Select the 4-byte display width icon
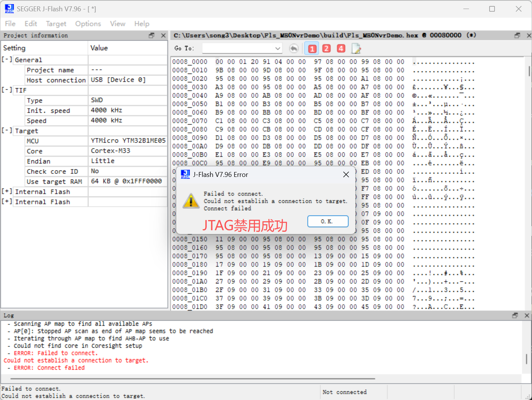The height and width of the screenshot is (400, 532). click(341, 48)
